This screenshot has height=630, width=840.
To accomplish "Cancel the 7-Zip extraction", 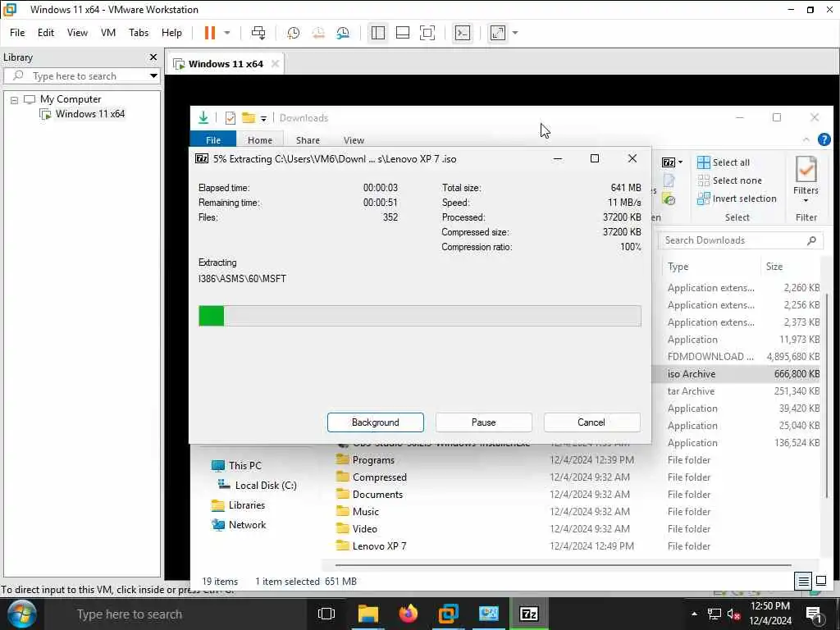I will [x=591, y=422].
